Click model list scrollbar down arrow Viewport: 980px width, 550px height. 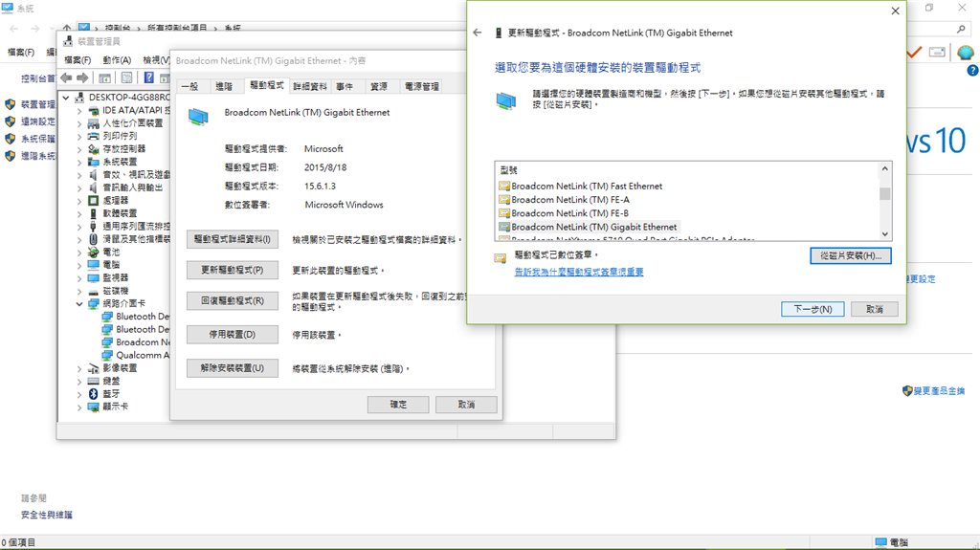[x=885, y=234]
